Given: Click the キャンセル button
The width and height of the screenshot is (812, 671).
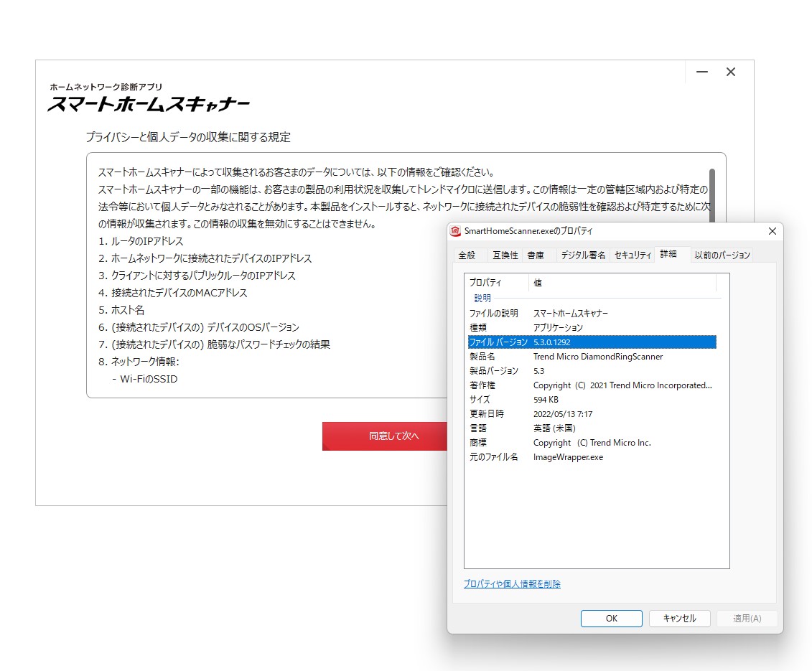Looking at the screenshot, I should [679, 618].
